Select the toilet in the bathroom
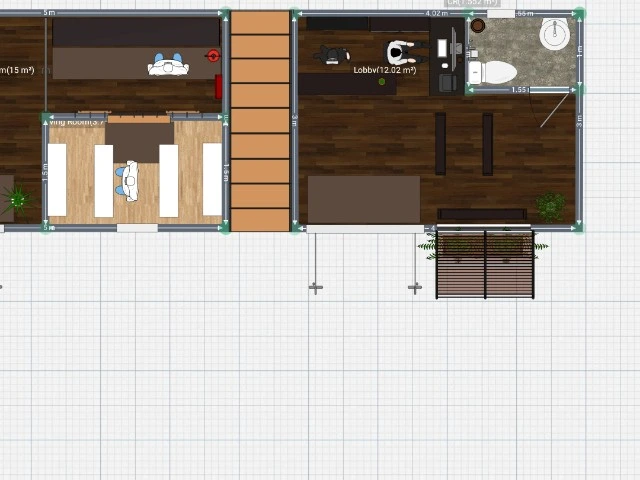Viewport: 640px width, 480px height. tap(493, 72)
